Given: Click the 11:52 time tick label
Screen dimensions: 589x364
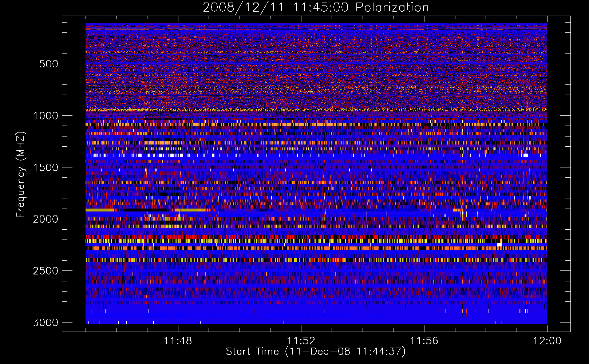Looking at the screenshot, I should tap(301, 341).
